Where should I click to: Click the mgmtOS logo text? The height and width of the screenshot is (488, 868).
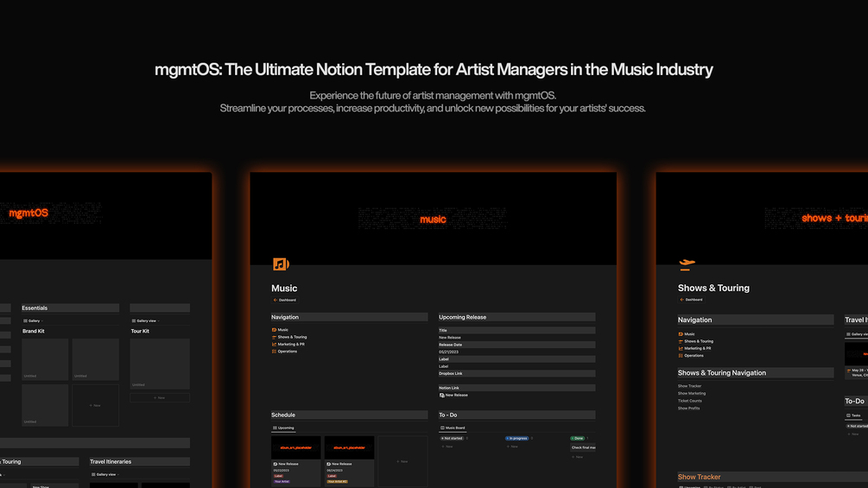29,213
